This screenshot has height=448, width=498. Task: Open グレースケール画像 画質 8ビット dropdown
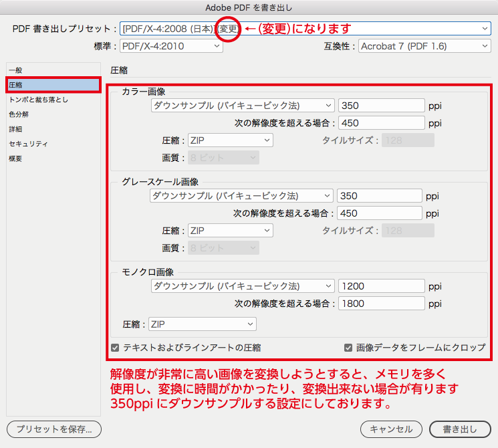pos(223,248)
